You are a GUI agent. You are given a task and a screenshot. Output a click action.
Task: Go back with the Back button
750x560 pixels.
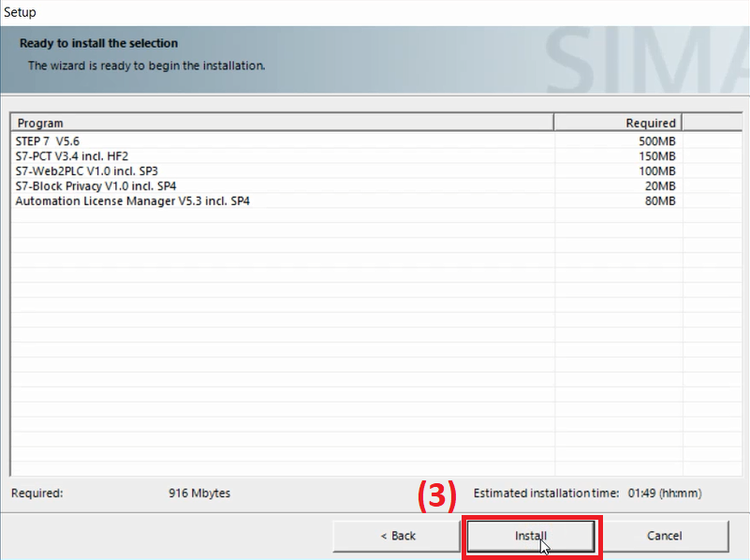pyautogui.click(x=397, y=536)
